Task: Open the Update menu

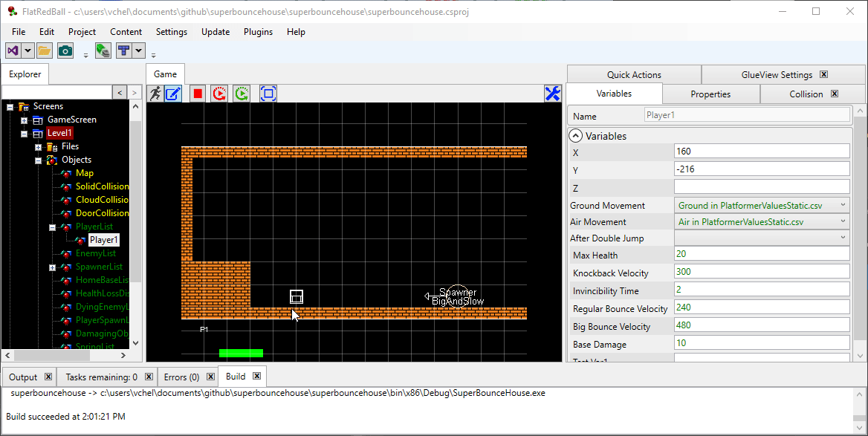Action: (x=216, y=31)
